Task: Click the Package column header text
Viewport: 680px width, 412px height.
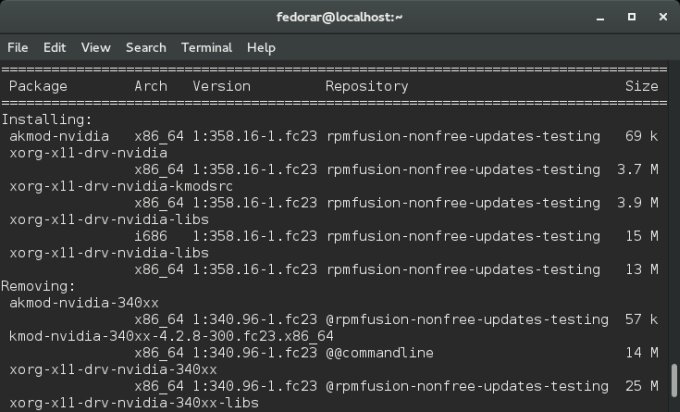Action: coord(38,86)
